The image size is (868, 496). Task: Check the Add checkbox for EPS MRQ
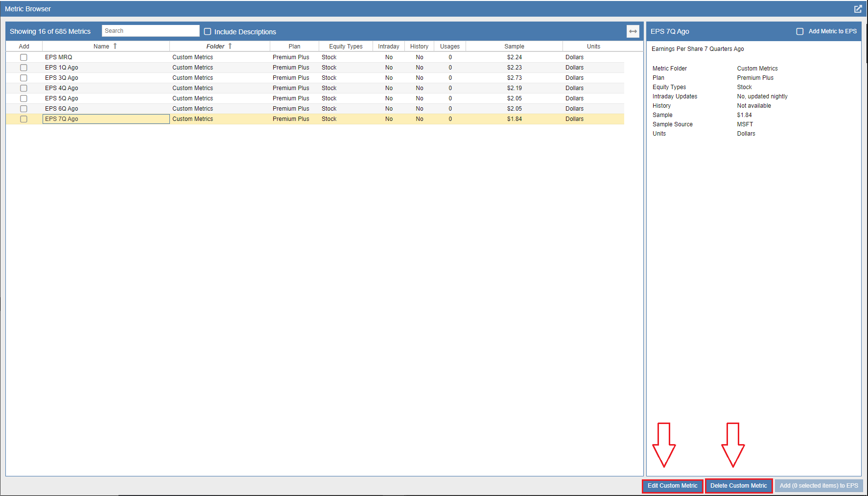point(23,57)
